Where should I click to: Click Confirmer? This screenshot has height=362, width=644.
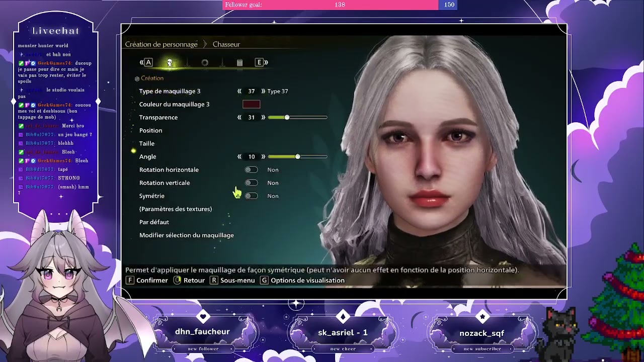coord(152,280)
